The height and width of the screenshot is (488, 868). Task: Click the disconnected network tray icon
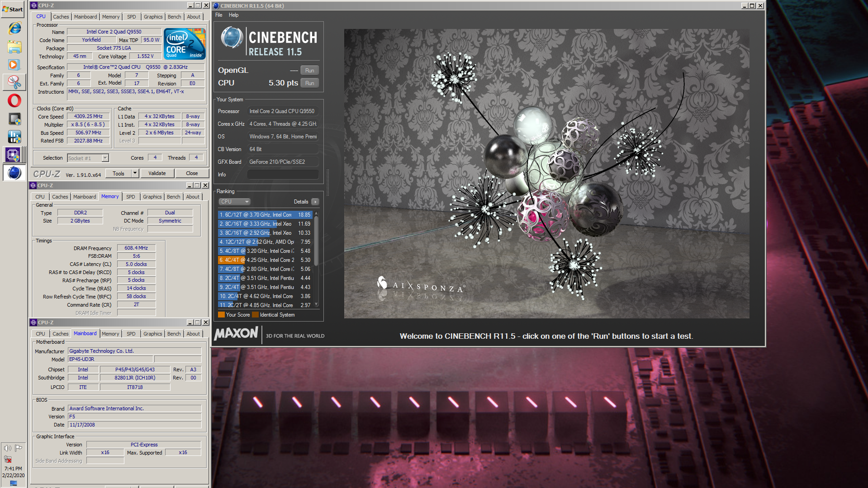(x=8, y=459)
